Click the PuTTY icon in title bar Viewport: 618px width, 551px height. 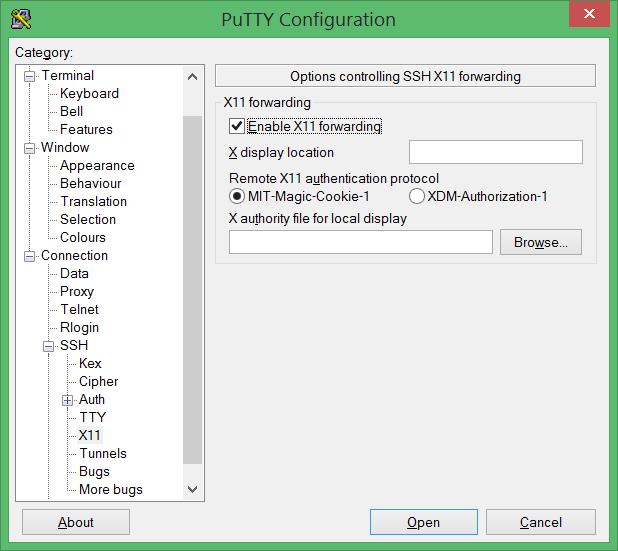click(21, 19)
